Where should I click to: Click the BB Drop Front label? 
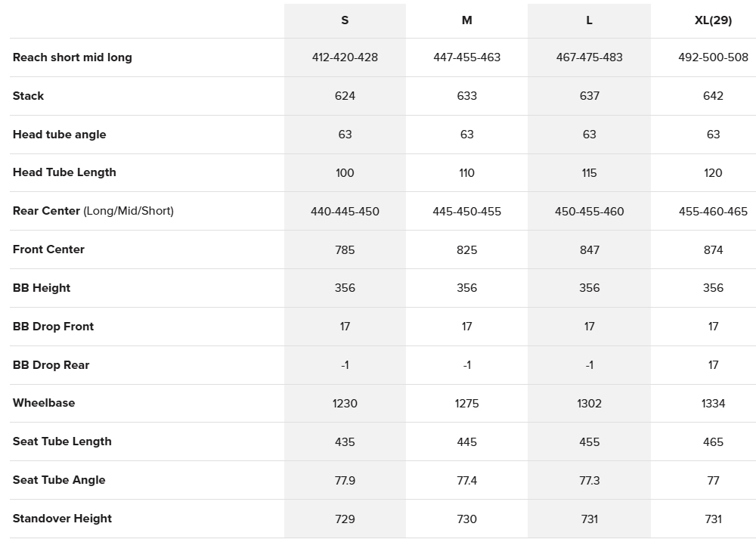[x=53, y=327]
